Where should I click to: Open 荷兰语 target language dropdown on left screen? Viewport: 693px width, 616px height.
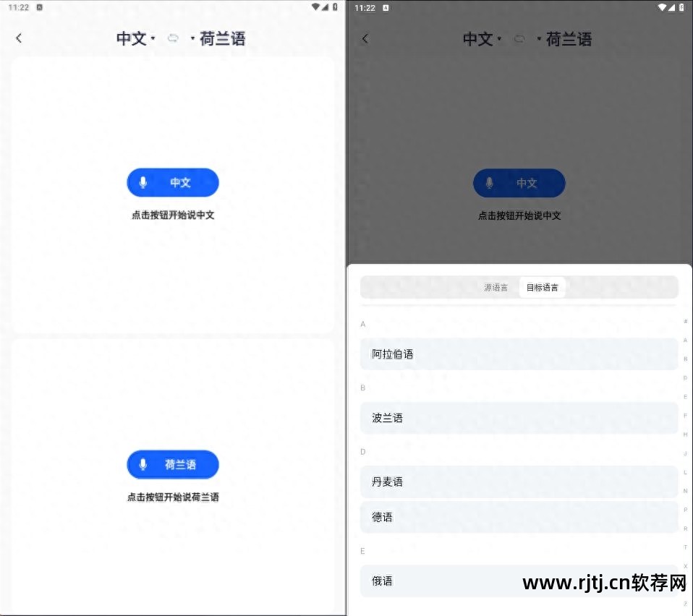pyautogui.click(x=218, y=38)
